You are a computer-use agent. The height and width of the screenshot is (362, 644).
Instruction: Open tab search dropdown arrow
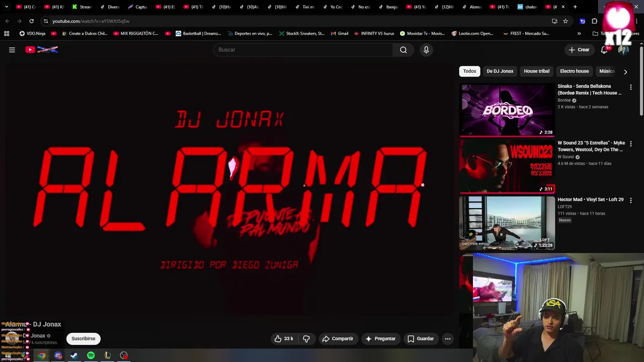click(7, 7)
